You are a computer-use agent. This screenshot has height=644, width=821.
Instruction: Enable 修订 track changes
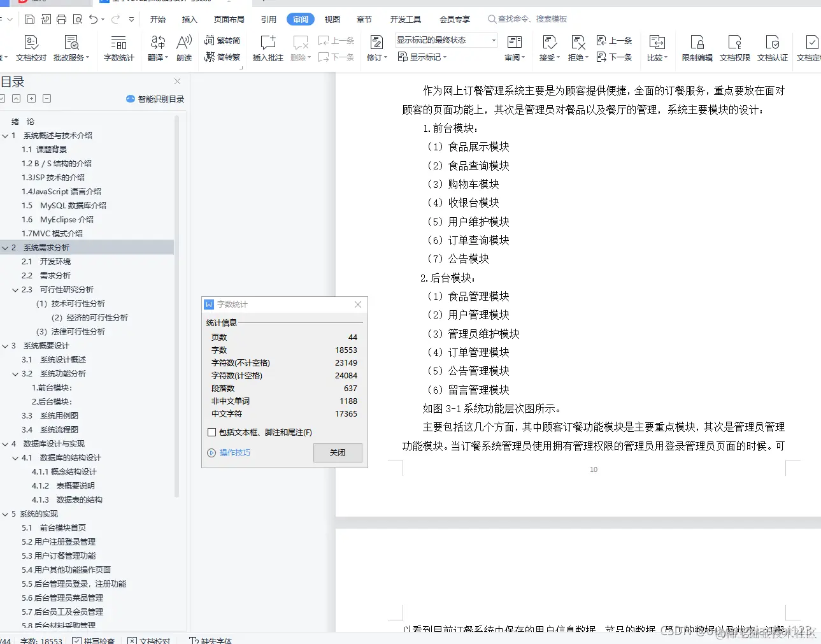click(x=376, y=48)
